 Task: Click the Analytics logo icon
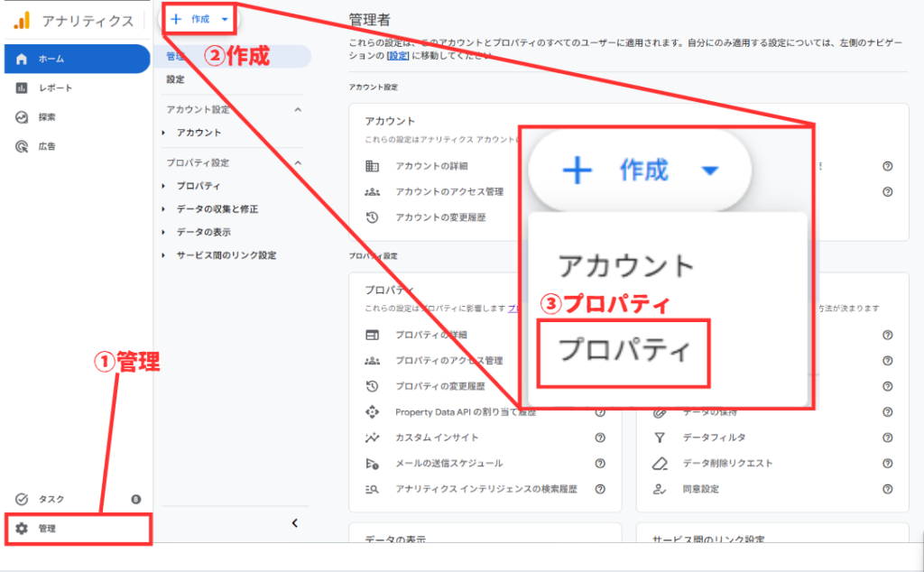22,21
